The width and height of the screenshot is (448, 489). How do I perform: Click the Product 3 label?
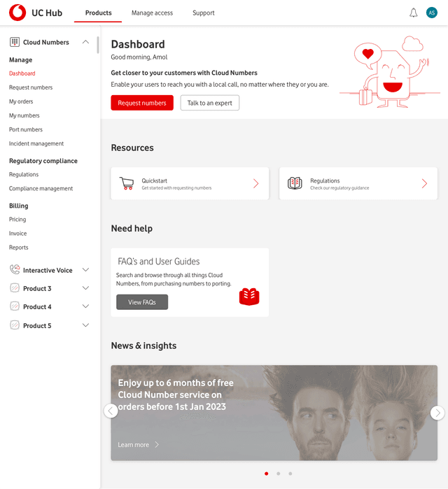pos(37,288)
